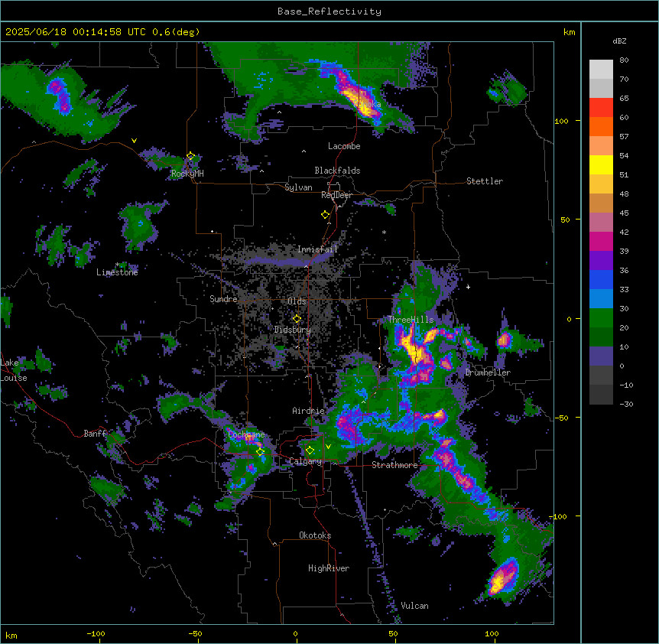Click the yellow diamond marker between Olds and Didsbury

297,319
